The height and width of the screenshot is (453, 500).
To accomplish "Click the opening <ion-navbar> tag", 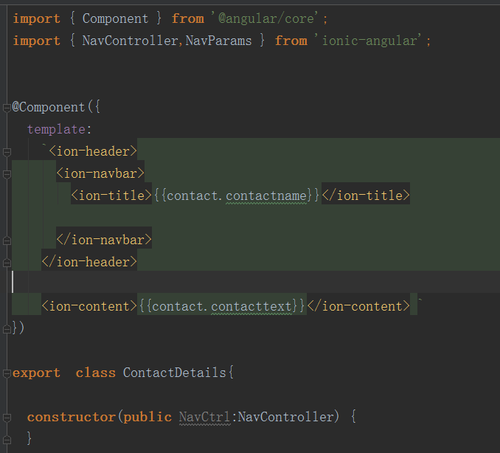I will (x=100, y=174).
